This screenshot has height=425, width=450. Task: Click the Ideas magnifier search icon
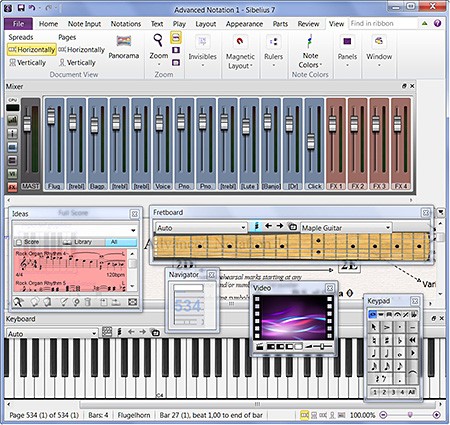18,302
